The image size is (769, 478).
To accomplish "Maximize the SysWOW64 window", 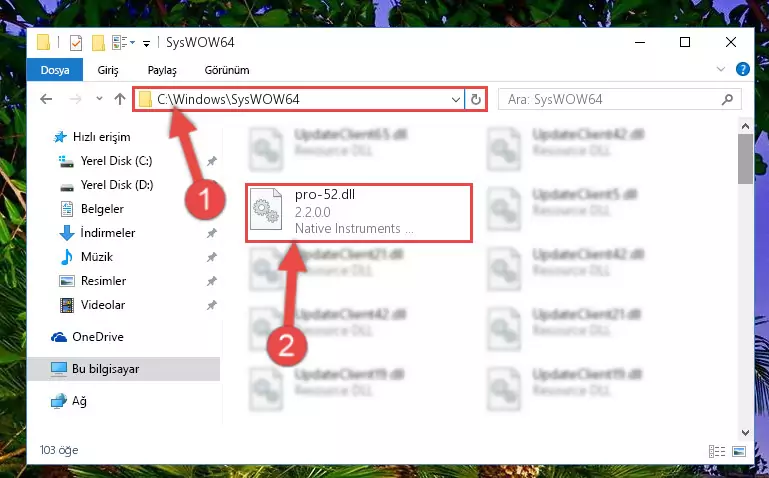I will (x=685, y=43).
